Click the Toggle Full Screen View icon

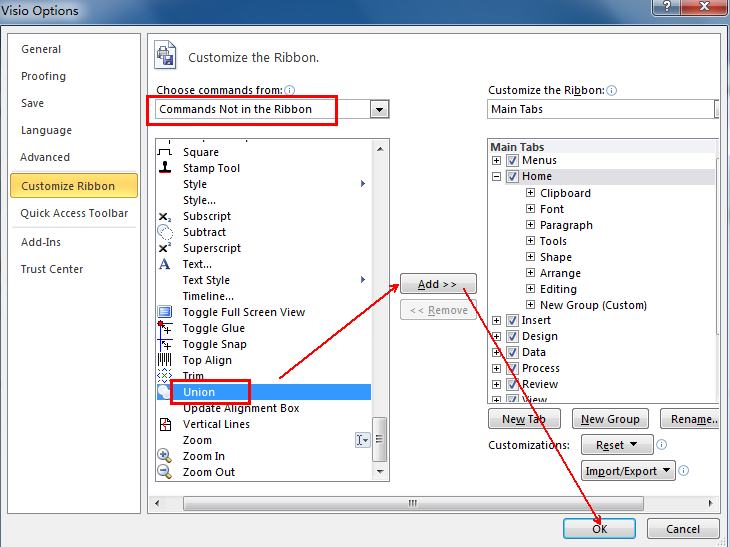(165, 311)
